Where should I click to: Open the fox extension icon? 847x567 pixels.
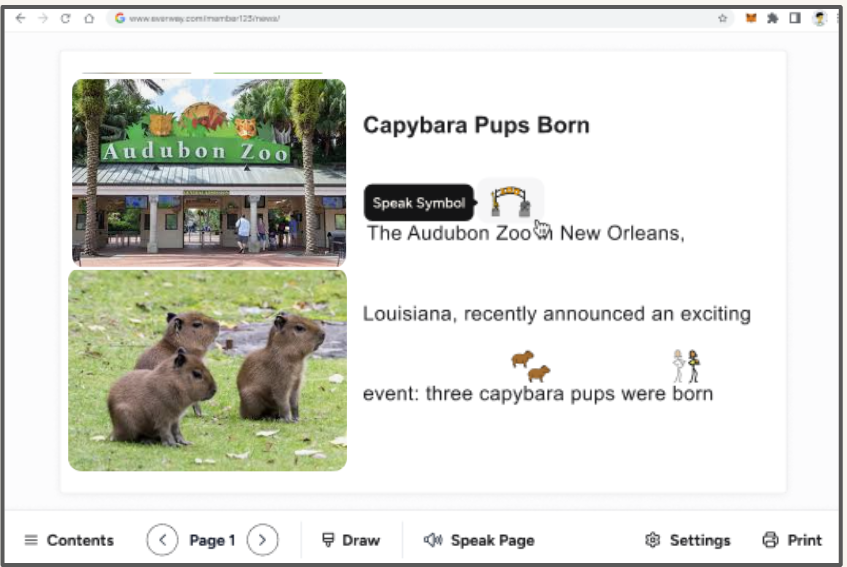751,18
